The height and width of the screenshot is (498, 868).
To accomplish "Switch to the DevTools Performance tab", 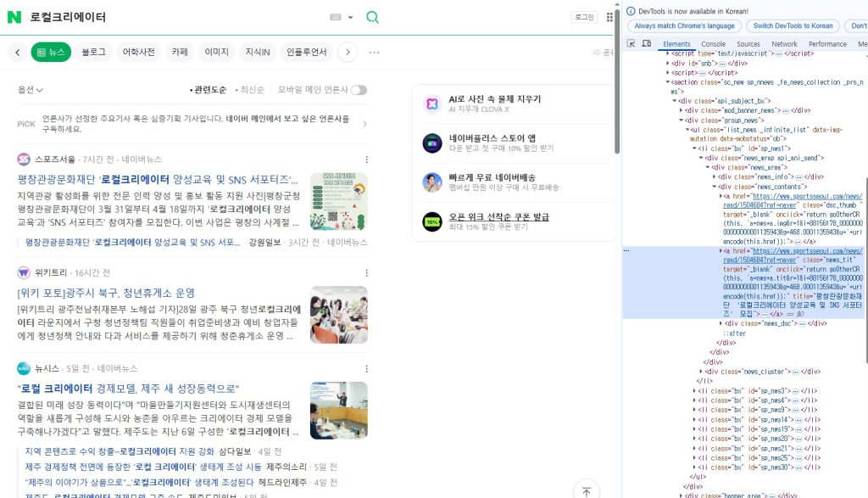I will click(827, 44).
